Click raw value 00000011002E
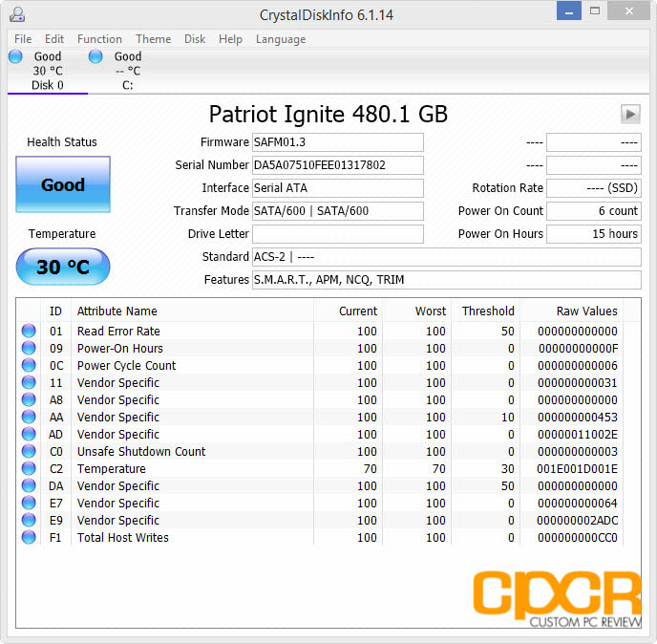The height and width of the screenshot is (644, 657). tap(578, 435)
